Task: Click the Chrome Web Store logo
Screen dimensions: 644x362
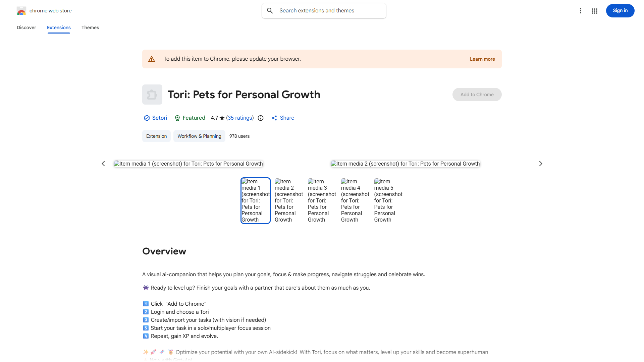Action: click(21, 11)
